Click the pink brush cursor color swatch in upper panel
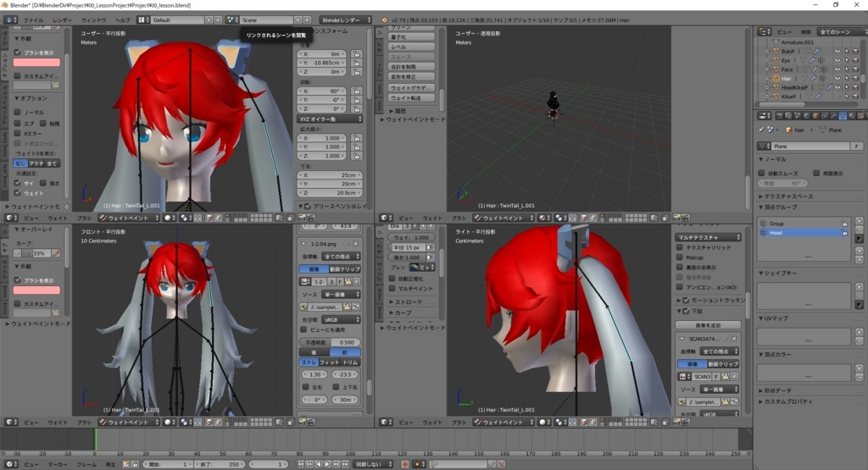The image size is (868, 470). coord(36,63)
